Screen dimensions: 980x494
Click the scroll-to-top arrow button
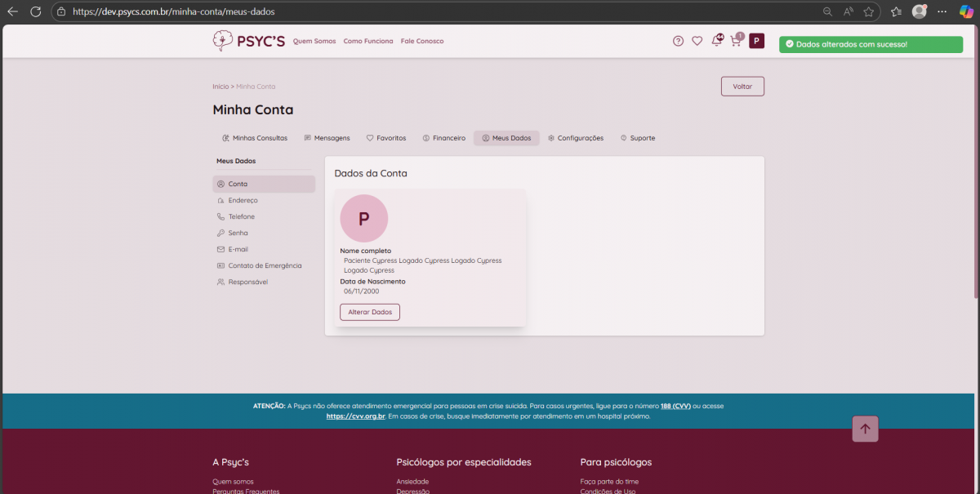tap(865, 429)
